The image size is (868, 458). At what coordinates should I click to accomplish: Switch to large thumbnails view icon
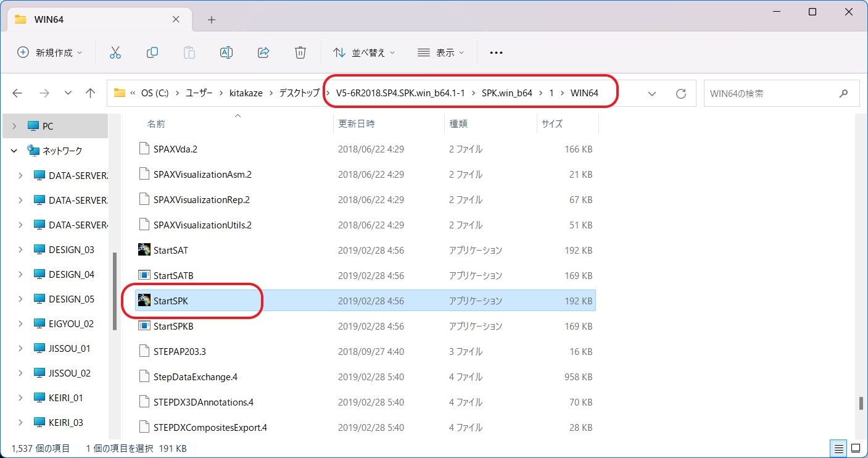point(856,448)
